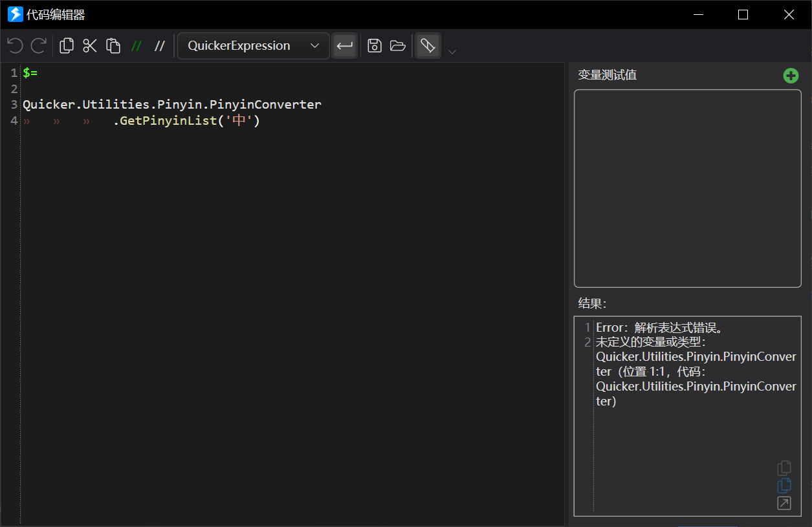
Task: Click the error text in results panel
Action: point(696,364)
